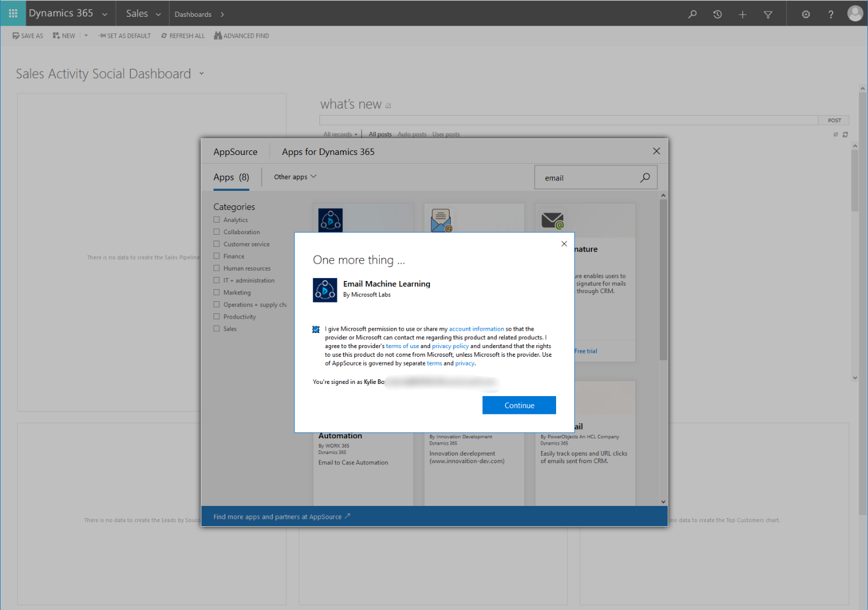Click the email signature app card icon
The image size is (868, 610).
(552, 220)
